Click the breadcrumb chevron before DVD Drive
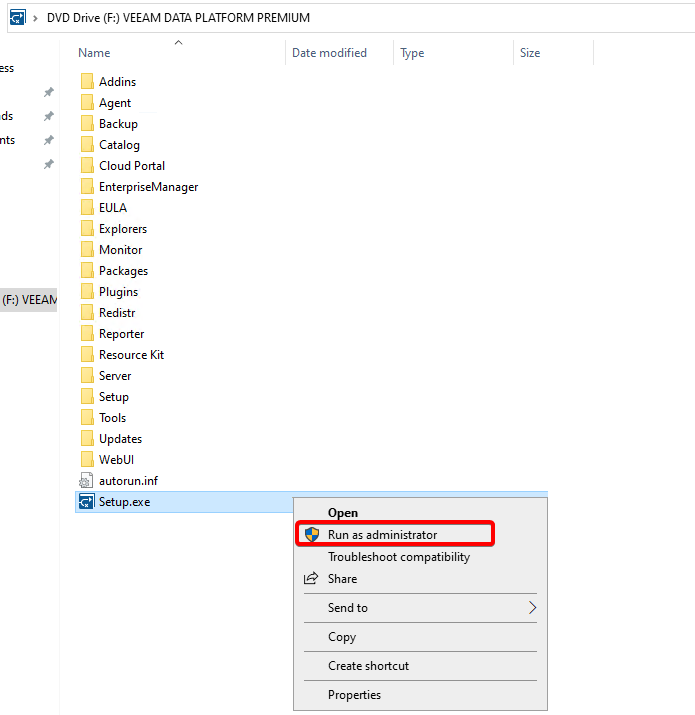The height and width of the screenshot is (715, 695). 36,18
